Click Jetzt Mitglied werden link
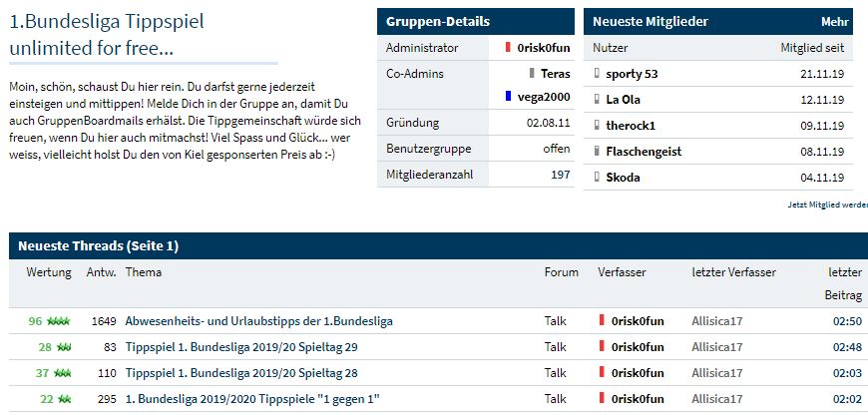This screenshot has width=868, height=415. click(x=827, y=205)
